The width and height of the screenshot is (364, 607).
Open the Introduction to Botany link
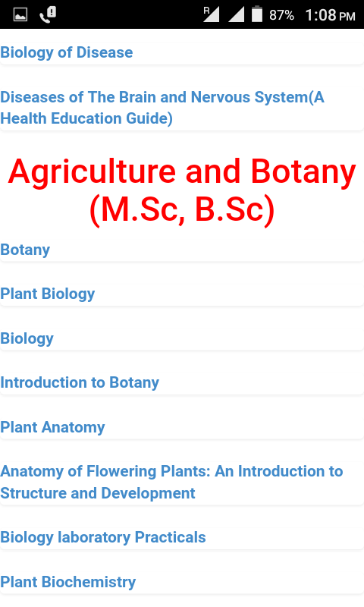tap(80, 382)
